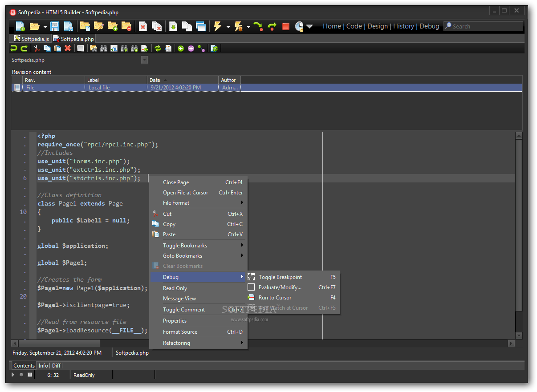Click the Select All square toolbar icon
The image size is (537, 392).
tap(81, 48)
